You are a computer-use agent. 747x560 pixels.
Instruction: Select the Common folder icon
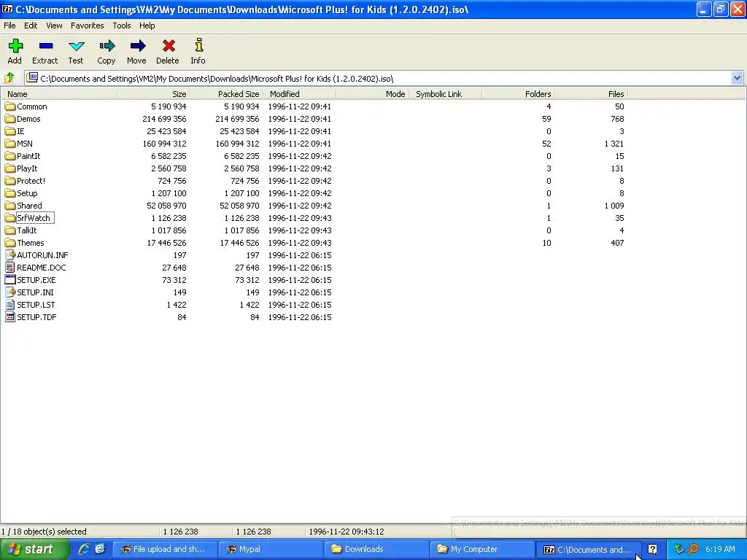[10, 106]
